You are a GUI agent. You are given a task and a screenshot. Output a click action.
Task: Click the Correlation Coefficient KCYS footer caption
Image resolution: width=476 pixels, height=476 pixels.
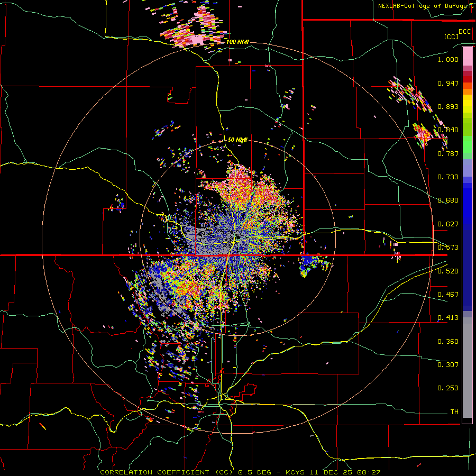pos(240,472)
